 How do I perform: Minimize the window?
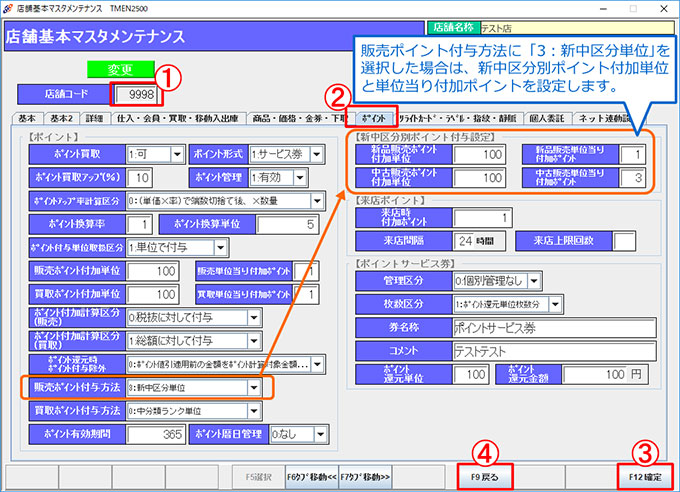pyautogui.click(x=603, y=9)
